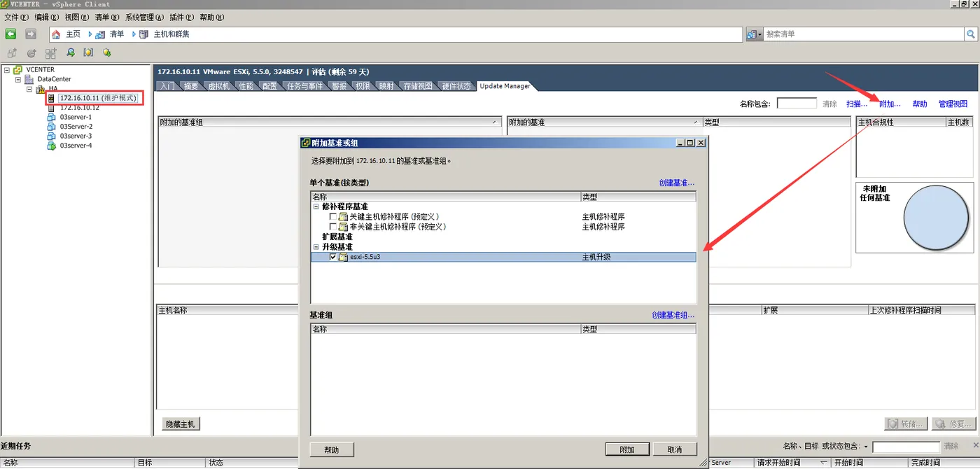Click the 清单 inventory icon in breadcrumb
Screen dimensions: 980x469
click(100, 34)
